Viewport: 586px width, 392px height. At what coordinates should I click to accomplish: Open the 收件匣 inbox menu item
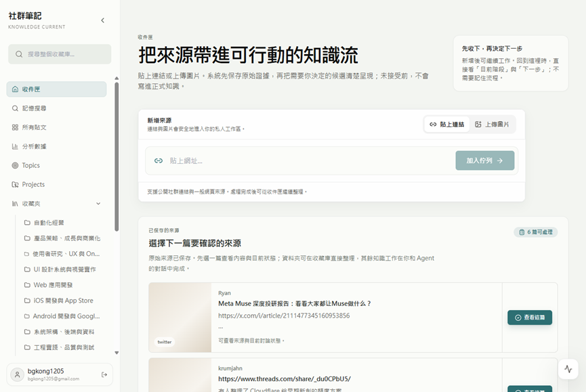[x=56, y=89]
